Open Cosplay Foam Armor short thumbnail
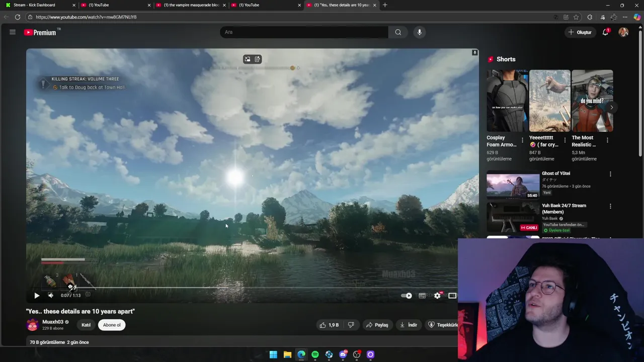 [x=507, y=101]
